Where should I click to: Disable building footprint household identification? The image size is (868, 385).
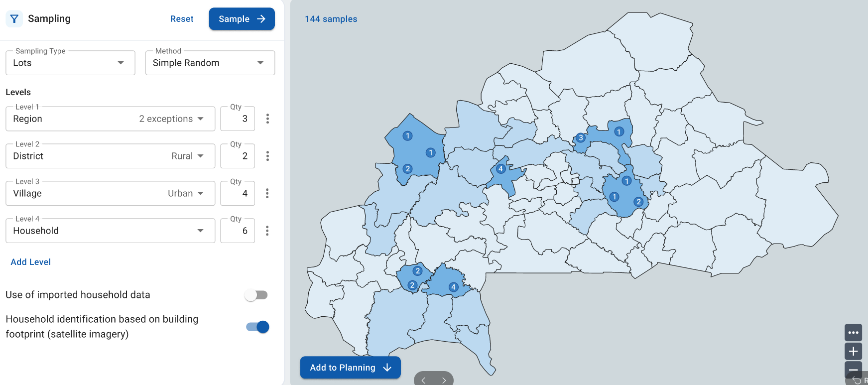coord(257,327)
